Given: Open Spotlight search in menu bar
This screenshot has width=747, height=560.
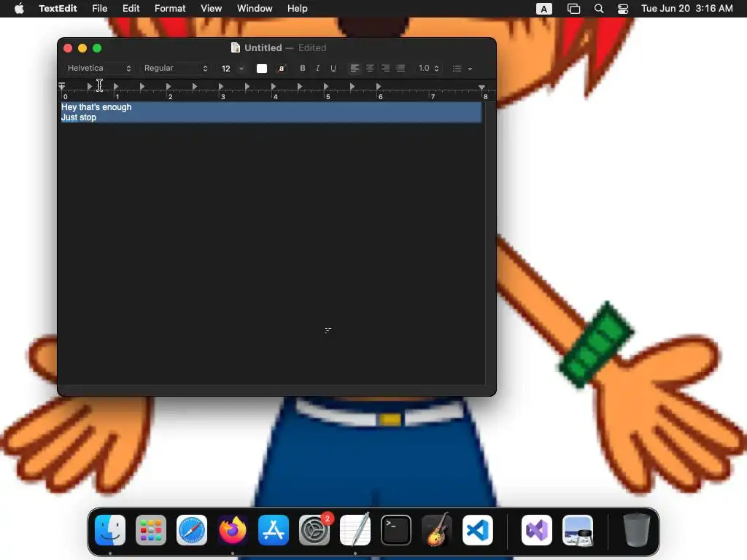Looking at the screenshot, I should (x=599, y=9).
